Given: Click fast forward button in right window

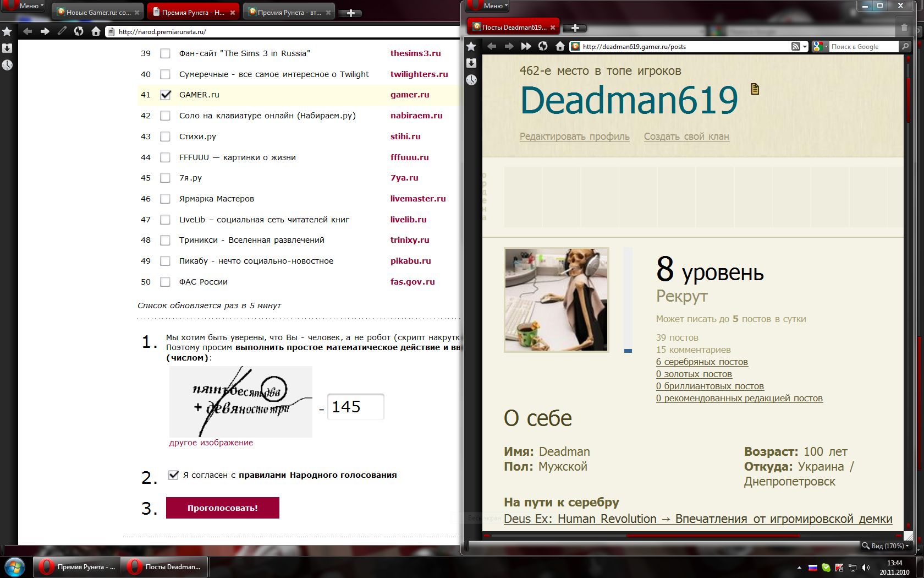Looking at the screenshot, I should (526, 46).
